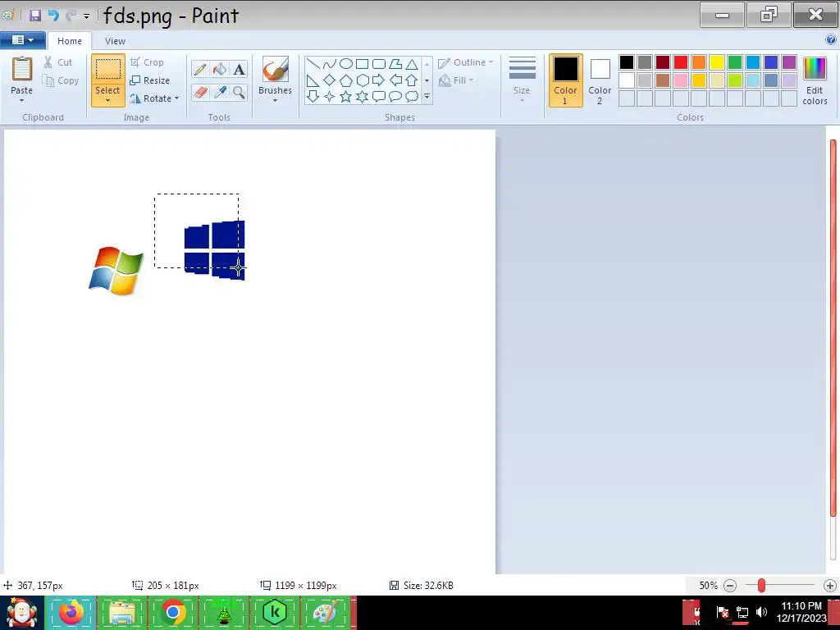Open the Resize dialog

click(150, 80)
